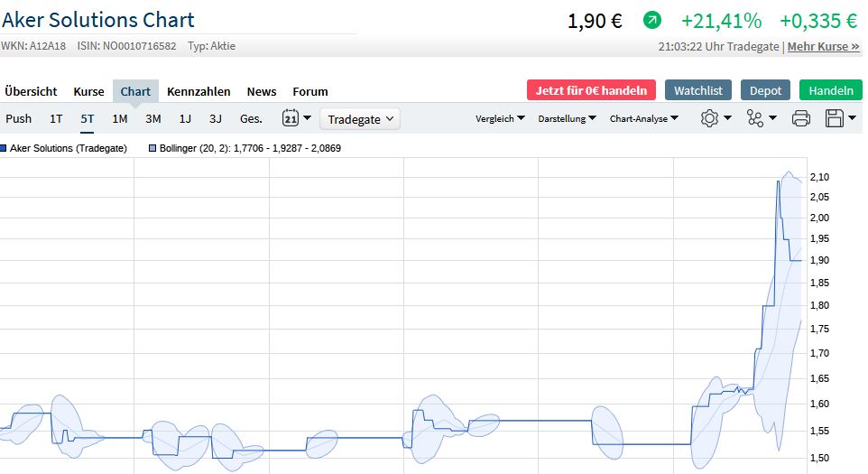Click the 2,10 axis label

[x=819, y=177]
